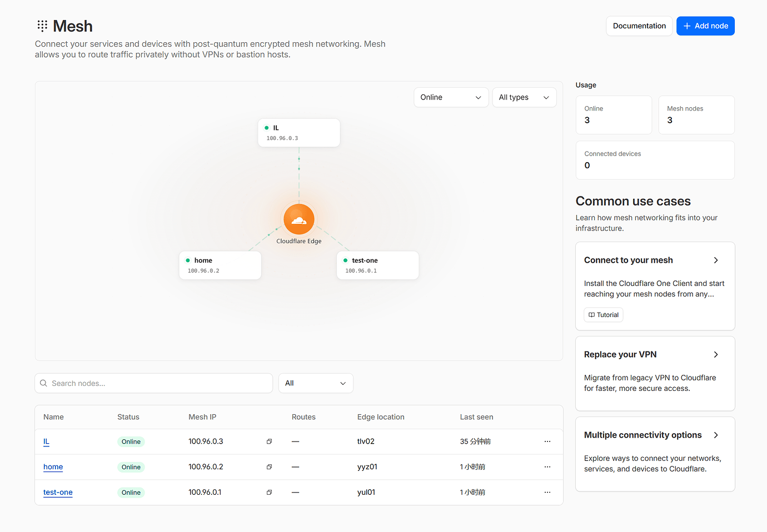The width and height of the screenshot is (767, 532).
Task: Select the IL node card in graph
Action: pyautogui.click(x=299, y=133)
